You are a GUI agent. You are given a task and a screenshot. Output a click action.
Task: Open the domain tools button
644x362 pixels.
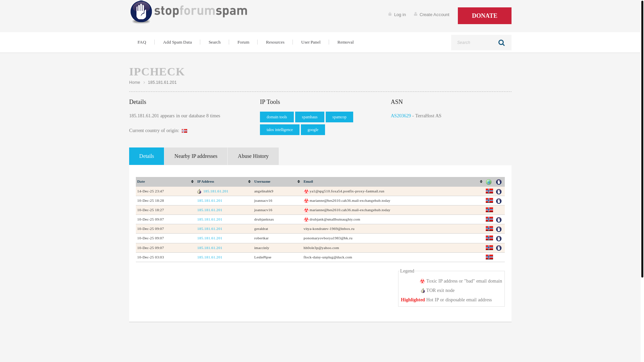277,117
